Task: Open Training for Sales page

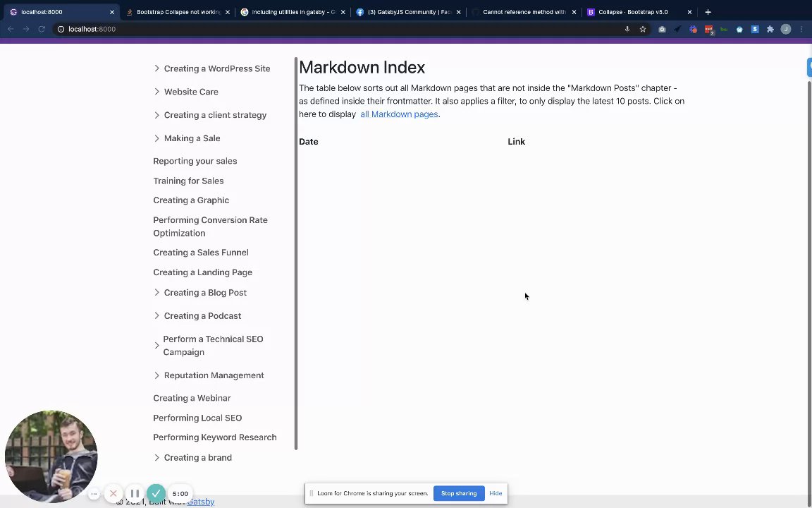Action: click(188, 181)
